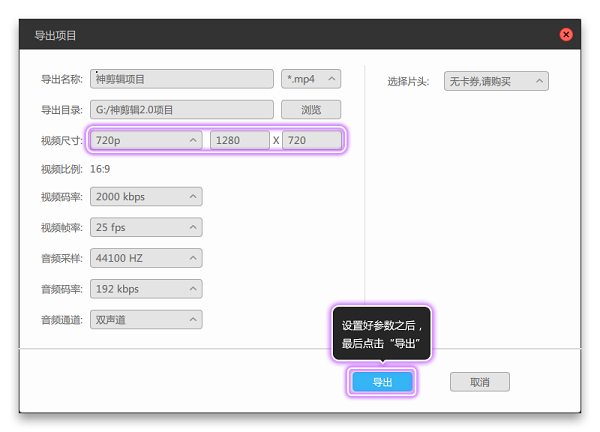Click the 1280 width field
The width and height of the screenshot is (600, 432).
point(240,140)
